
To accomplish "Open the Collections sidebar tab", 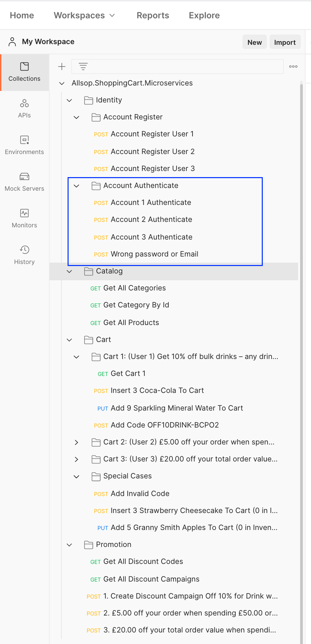I will click(24, 72).
